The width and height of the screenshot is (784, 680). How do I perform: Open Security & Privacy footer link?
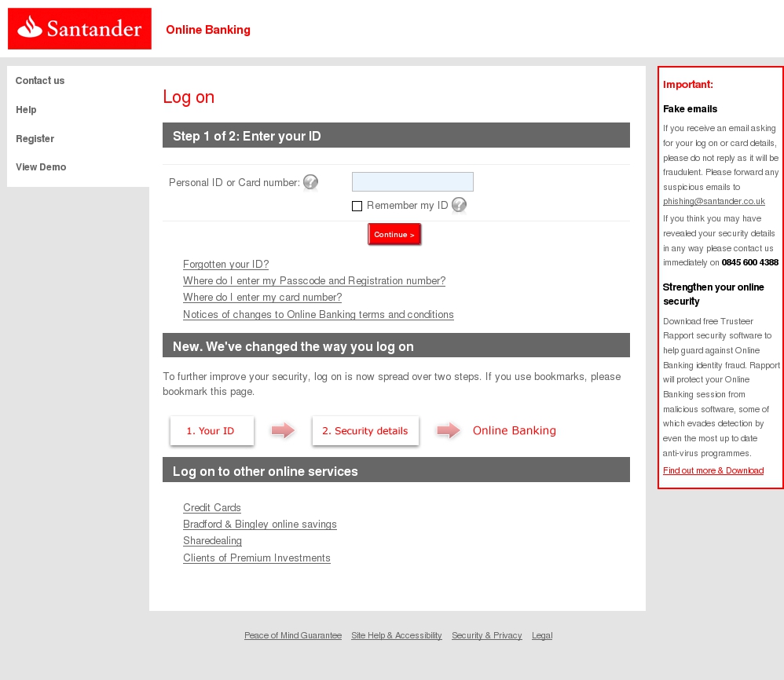pyautogui.click(x=487, y=635)
